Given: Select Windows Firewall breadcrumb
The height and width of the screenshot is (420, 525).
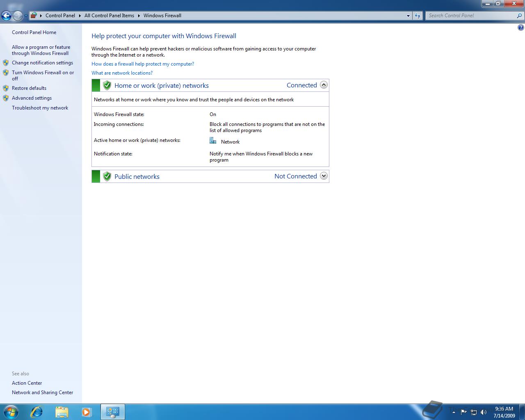Looking at the screenshot, I should click(x=162, y=16).
